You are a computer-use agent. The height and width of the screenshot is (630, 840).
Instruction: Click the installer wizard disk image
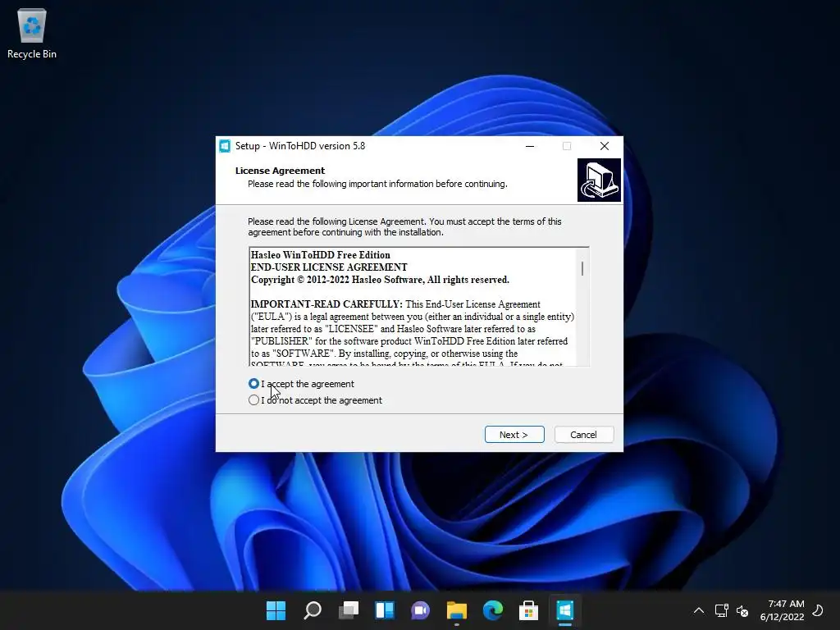pyautogui.click(x=599, y=180)
